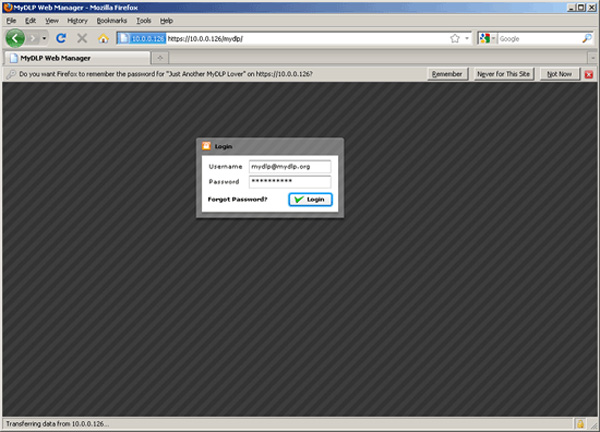Reload the page with the refresh icon
Screen dimensions: 600x432
pos(61,38)
